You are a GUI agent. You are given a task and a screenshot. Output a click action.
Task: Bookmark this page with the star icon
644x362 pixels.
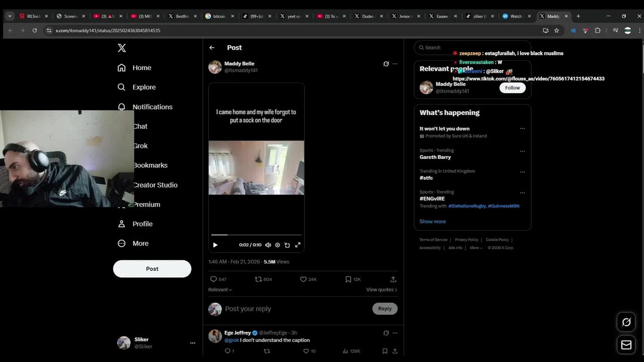pos(556,31)
